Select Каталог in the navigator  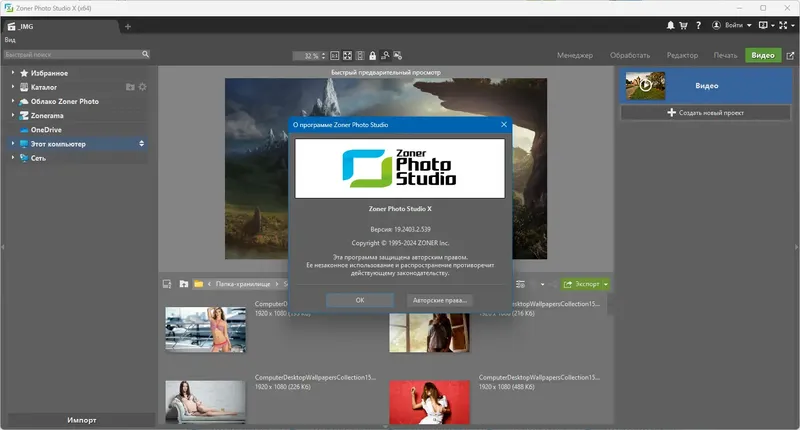pos(43,87)
